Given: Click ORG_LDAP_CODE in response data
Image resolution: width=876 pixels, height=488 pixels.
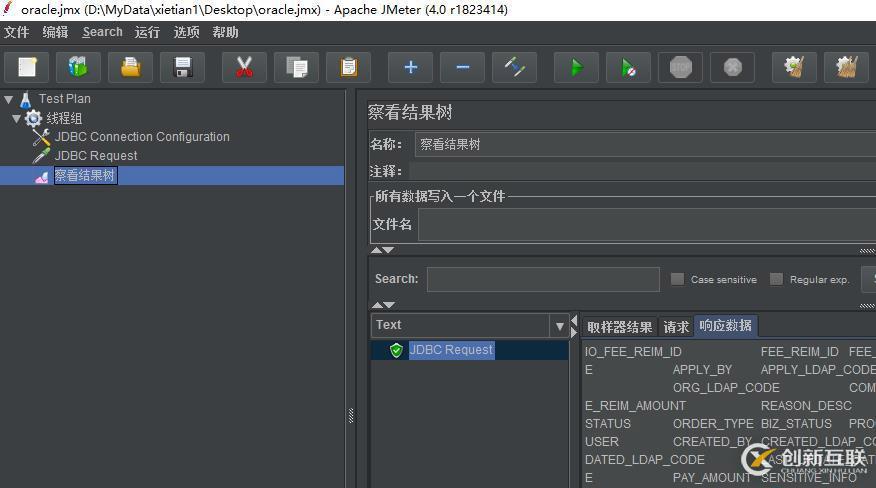Looking at the screenshot, I should point(726,388).
